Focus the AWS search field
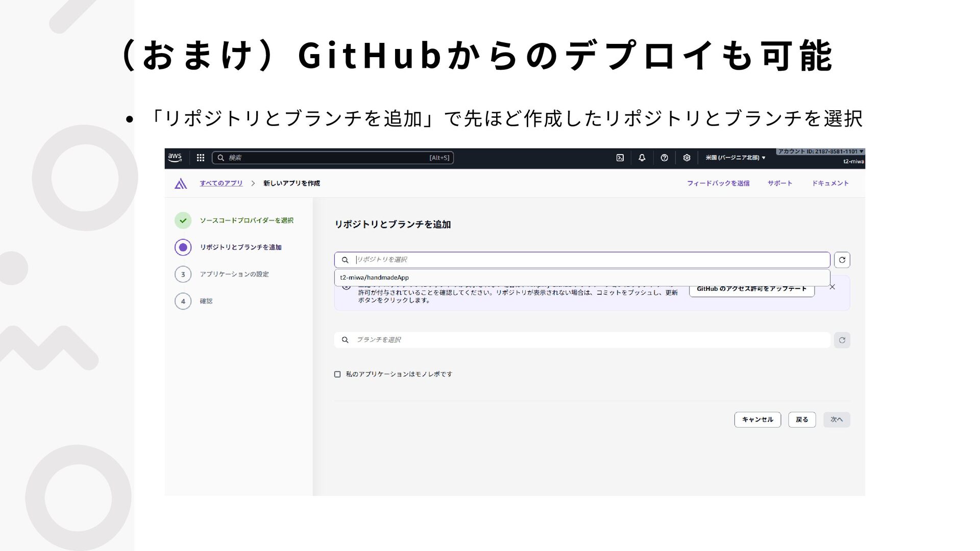Image resolution: width=980 pixels, height=551 pixels. click(x=332, y=158)
